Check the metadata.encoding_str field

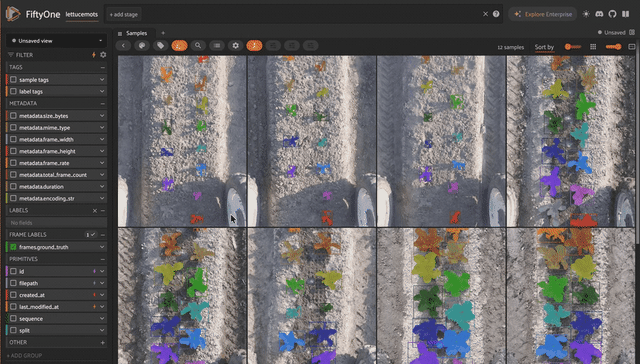(13, 198)
